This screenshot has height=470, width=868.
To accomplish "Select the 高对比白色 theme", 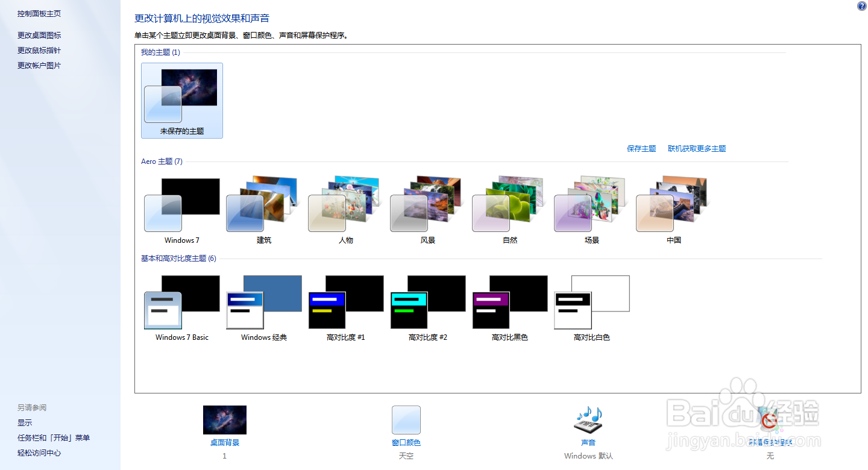I will (592, 308).
